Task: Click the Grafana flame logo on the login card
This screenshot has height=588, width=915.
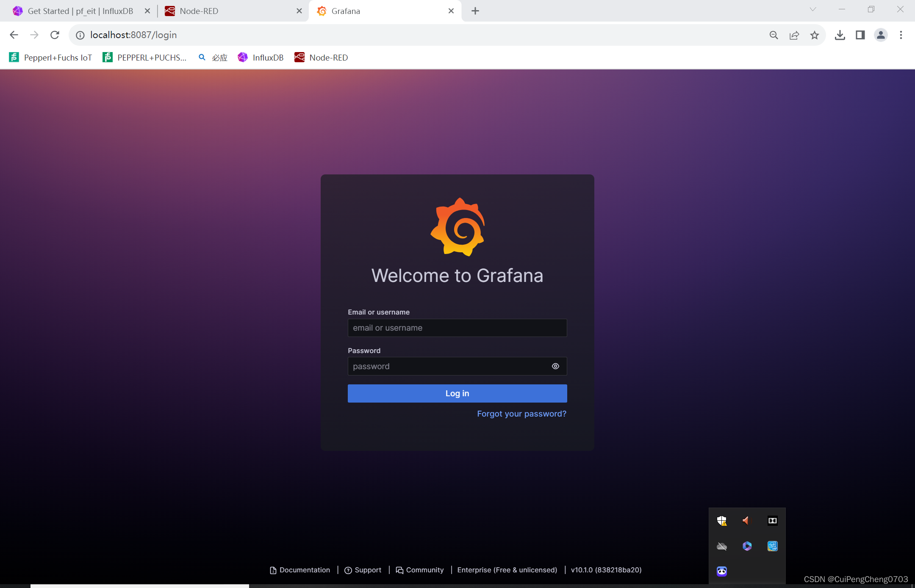Action: point(457,227)
